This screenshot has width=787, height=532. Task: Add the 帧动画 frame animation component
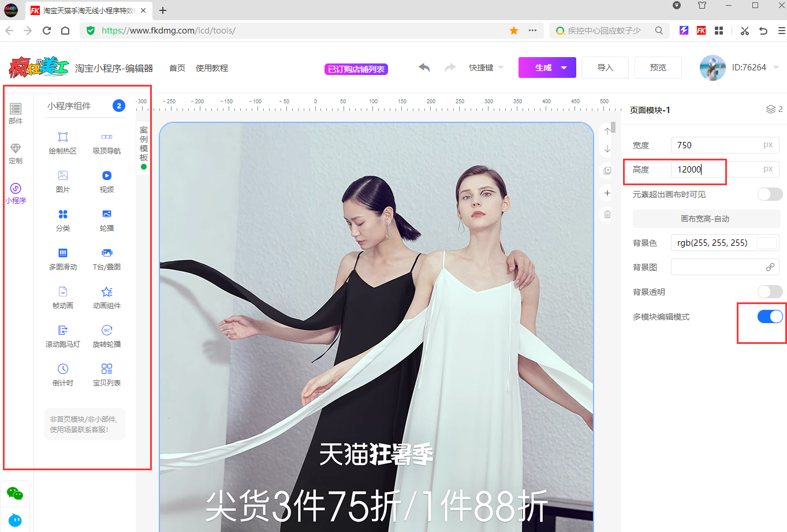[63, 297]
